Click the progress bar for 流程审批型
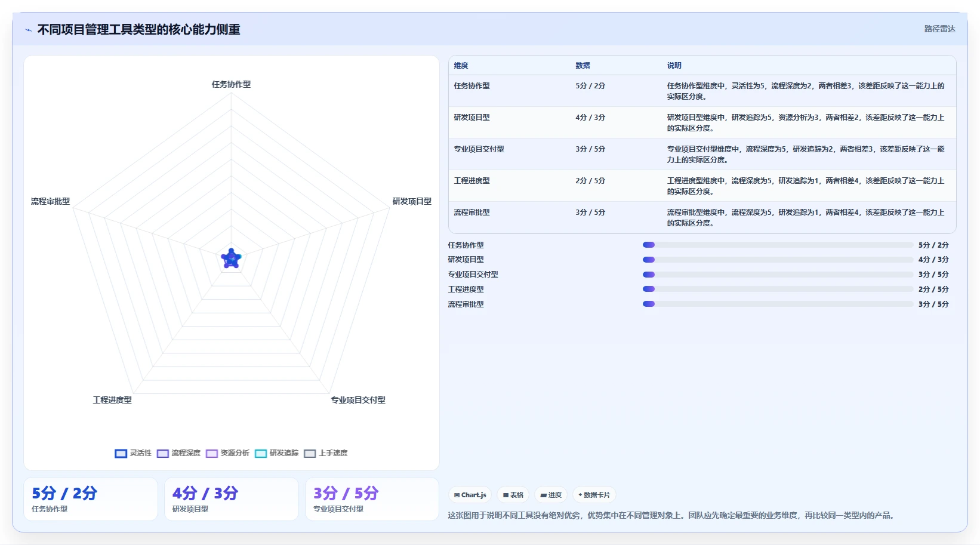980x545 pixels. [778, 304]
